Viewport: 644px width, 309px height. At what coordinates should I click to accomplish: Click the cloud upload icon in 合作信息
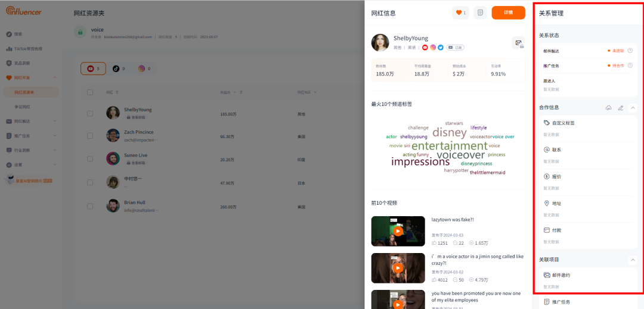point(608,108)
